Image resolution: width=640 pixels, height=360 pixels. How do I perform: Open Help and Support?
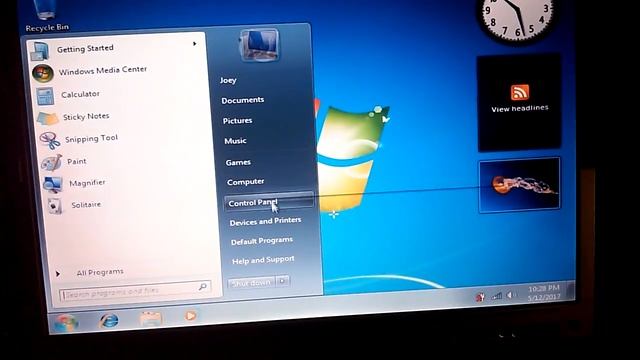coord(263,260)
